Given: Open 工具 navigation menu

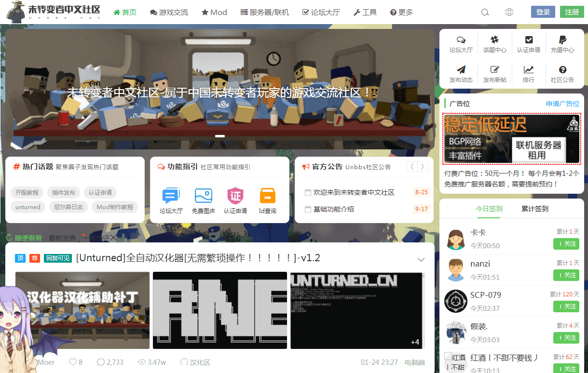Looking at the screenshot, I should pos(365,12).
